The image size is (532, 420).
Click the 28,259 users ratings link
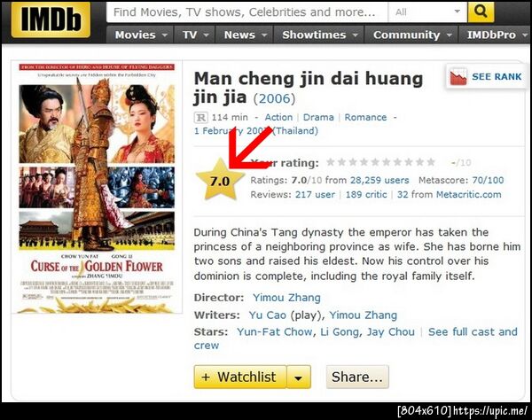(379, 180)
